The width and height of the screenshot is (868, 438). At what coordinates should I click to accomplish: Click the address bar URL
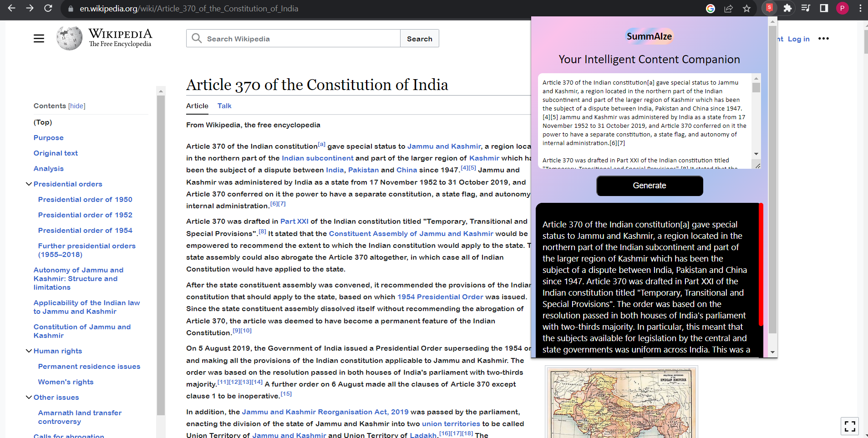click(189, 9)
